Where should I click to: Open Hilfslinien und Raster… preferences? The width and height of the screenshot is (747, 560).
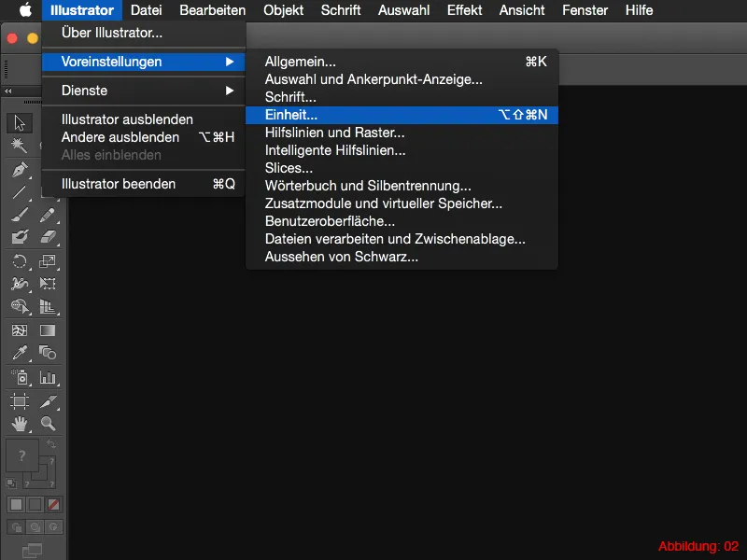coord(402,133)
